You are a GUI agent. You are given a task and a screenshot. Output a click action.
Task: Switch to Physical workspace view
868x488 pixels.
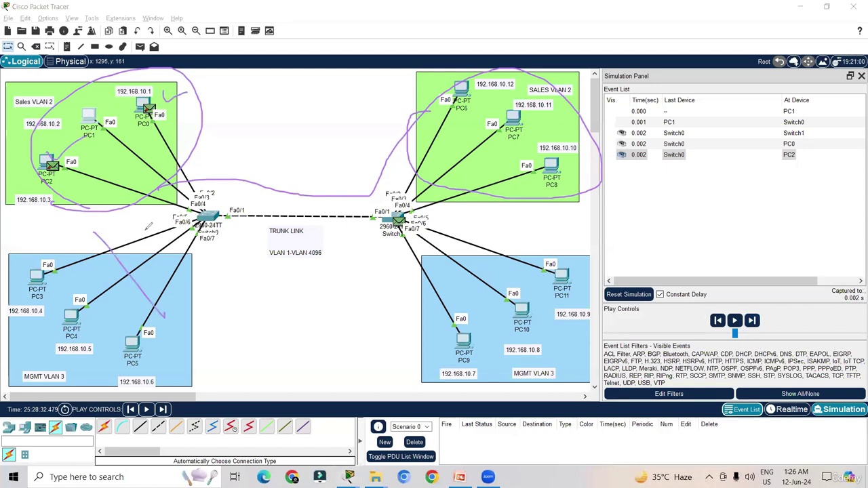[66, 62]
